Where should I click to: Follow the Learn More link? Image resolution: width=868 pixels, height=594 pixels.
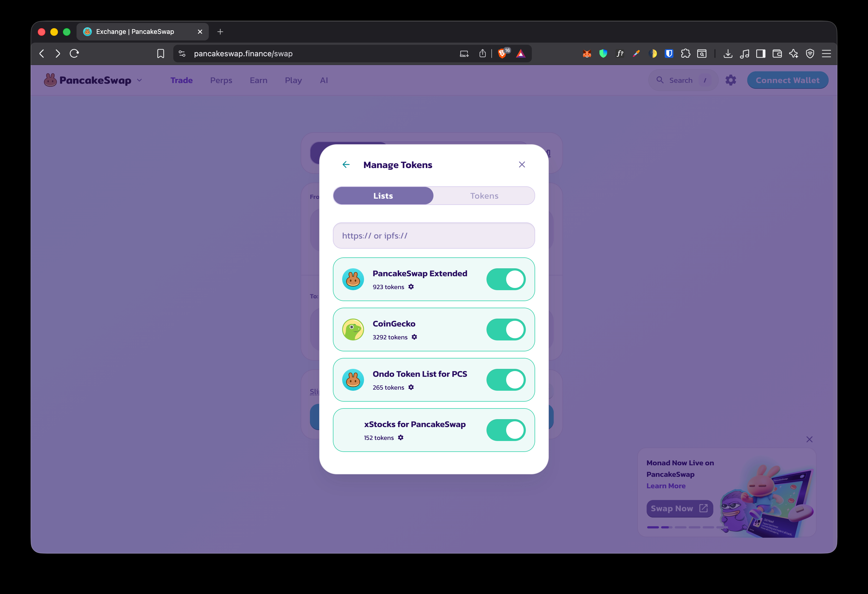[x=666, y=486]
